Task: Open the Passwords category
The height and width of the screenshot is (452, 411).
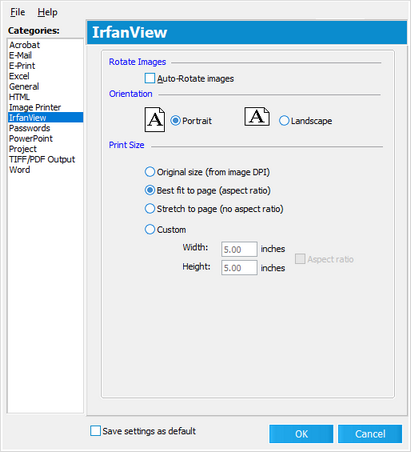Action: pos(45,128)
